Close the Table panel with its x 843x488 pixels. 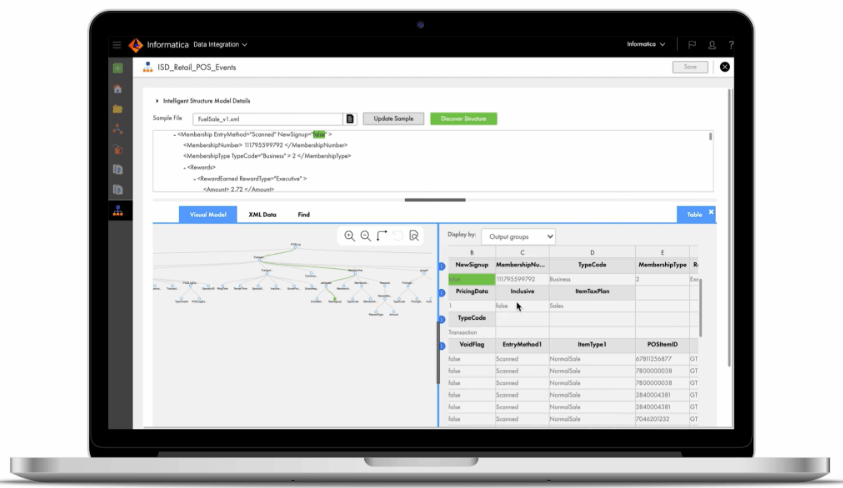(x=711, y=212)
